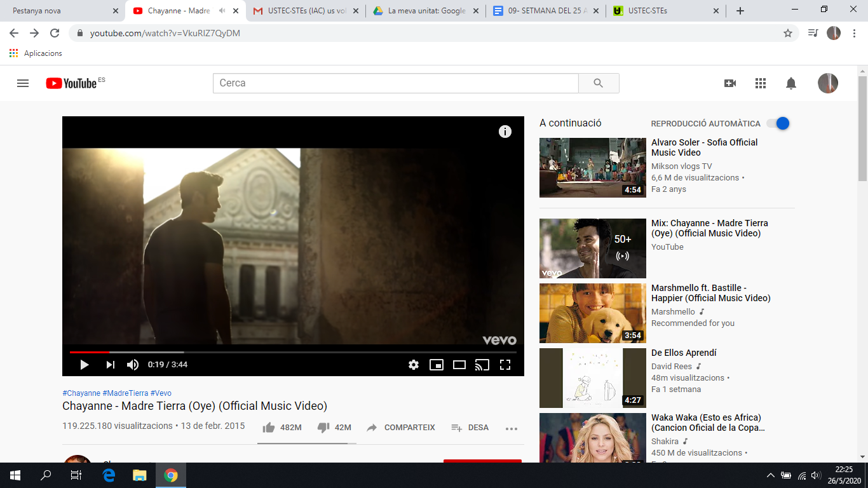Image resolution: width=868 pixels, height=488 pixels.
Task: Share the video via COMPARTEIX
Action: 401,428
